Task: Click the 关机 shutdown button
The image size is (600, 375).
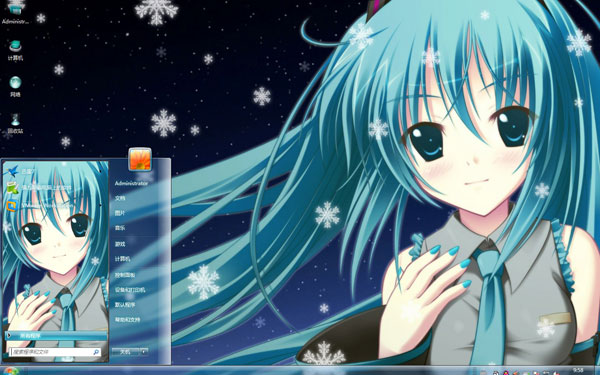Action: coord(126,352)
